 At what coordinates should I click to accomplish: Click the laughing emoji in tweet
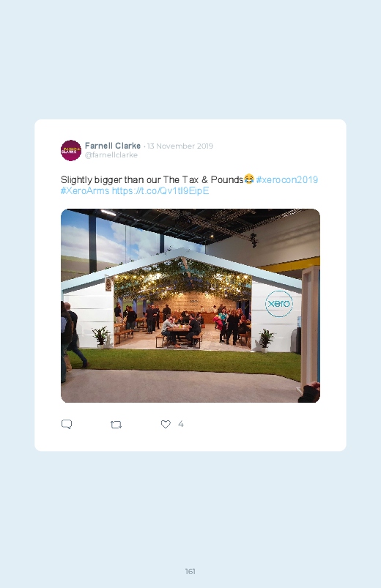[x=249, y=179]
